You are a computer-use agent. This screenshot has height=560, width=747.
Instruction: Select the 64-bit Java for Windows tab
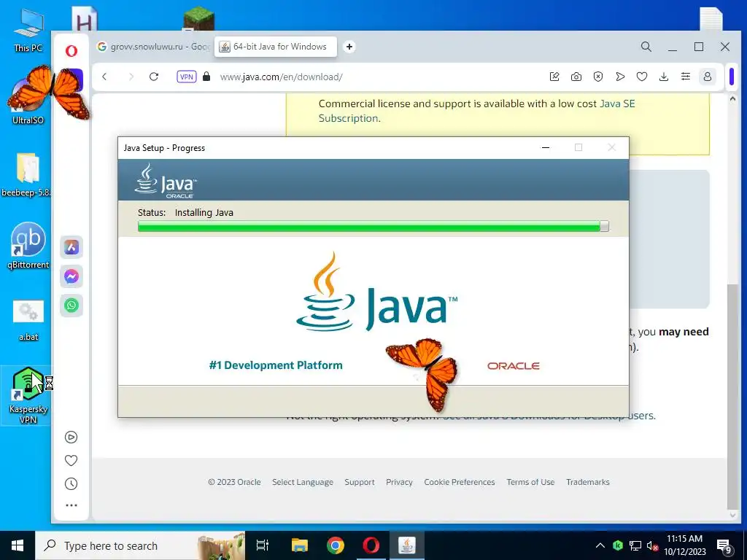coord(275,47)
